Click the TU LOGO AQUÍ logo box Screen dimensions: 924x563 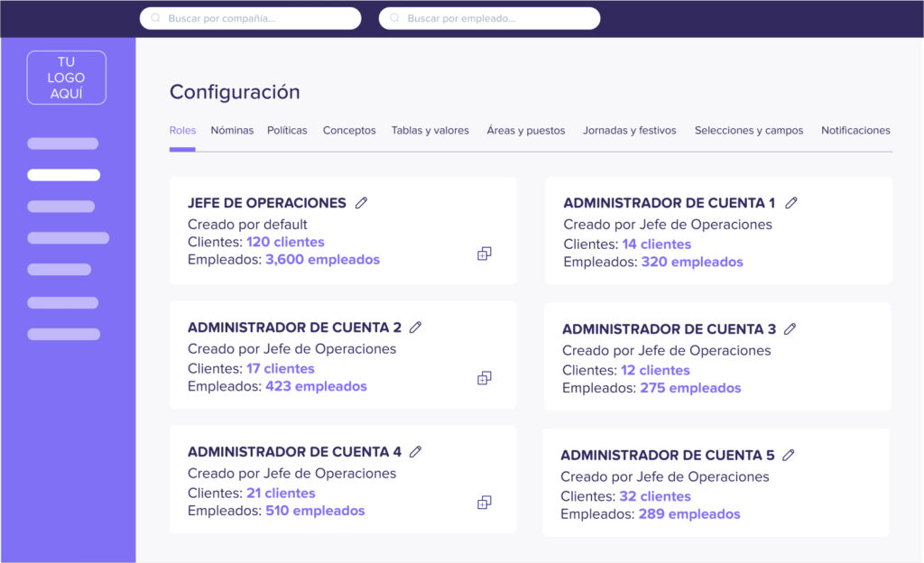pos(67,78)
